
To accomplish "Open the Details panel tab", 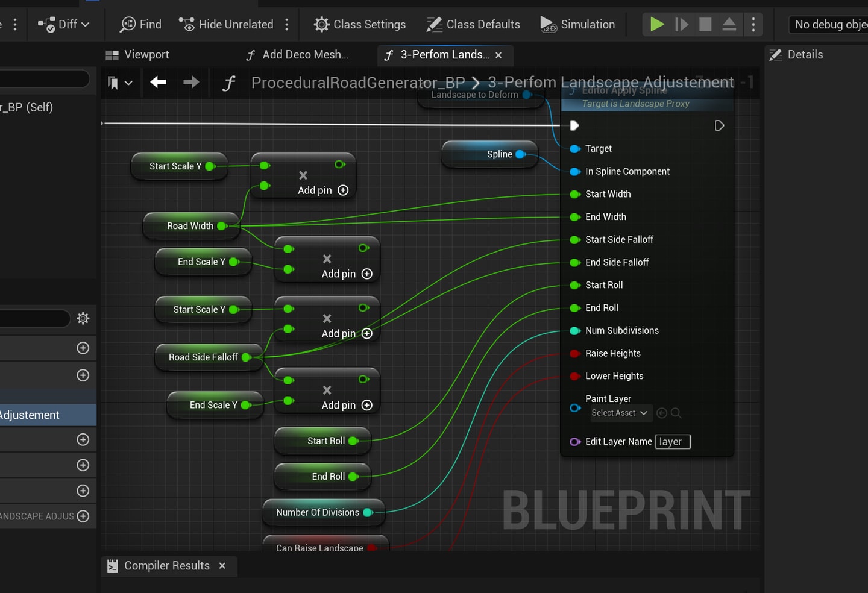I will [x=796, y=55].
